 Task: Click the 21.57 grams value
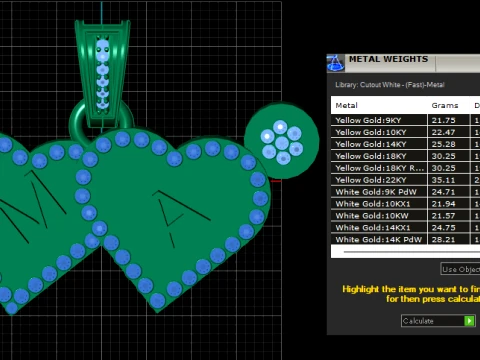pos(443,216)
